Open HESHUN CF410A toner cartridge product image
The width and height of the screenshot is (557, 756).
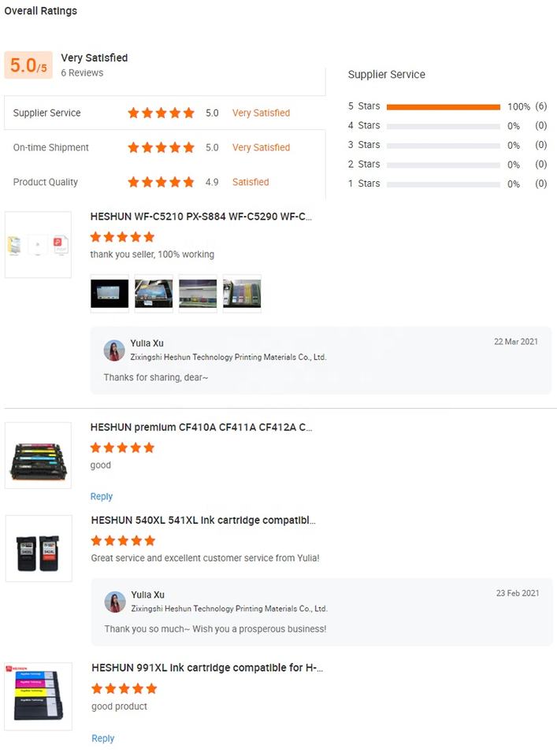tap(38, 456)
